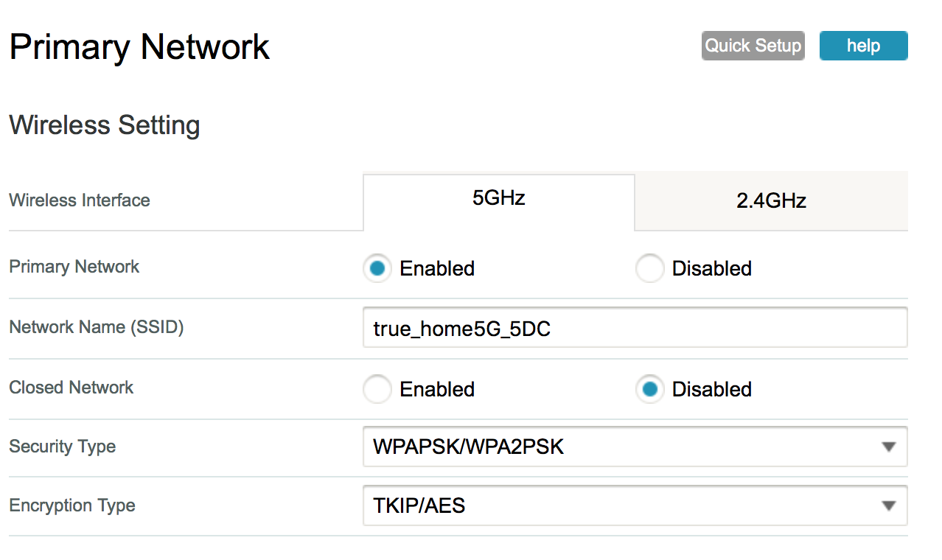Viewport: 942px width, 560px height.
Task: Set Closed Network to Enabled
Action: pos(377,390)
